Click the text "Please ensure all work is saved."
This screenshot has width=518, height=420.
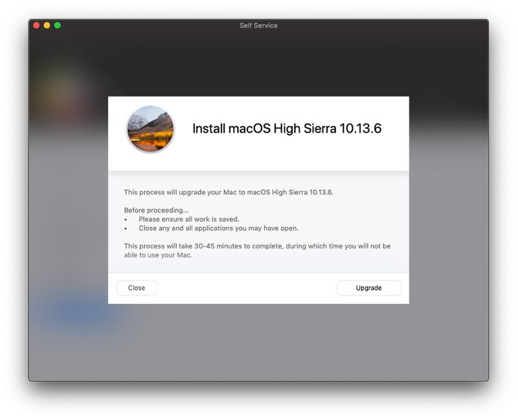coord(189,219)
